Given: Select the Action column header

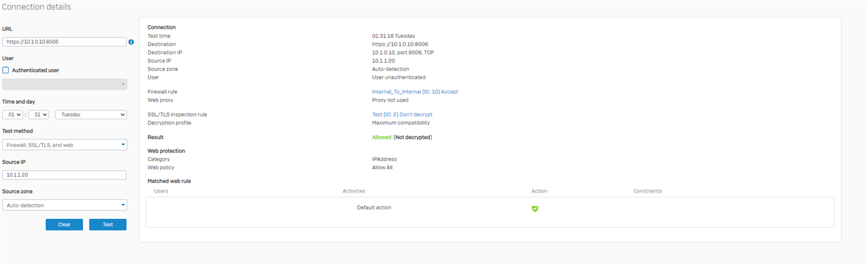Looking at the screenshot, I should click(x=539, y=191).
